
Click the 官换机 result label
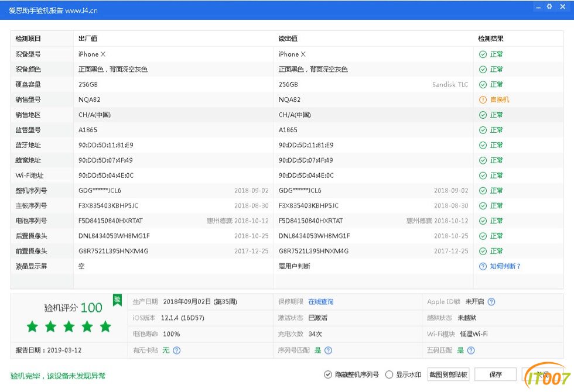click(x=500, y=100)
